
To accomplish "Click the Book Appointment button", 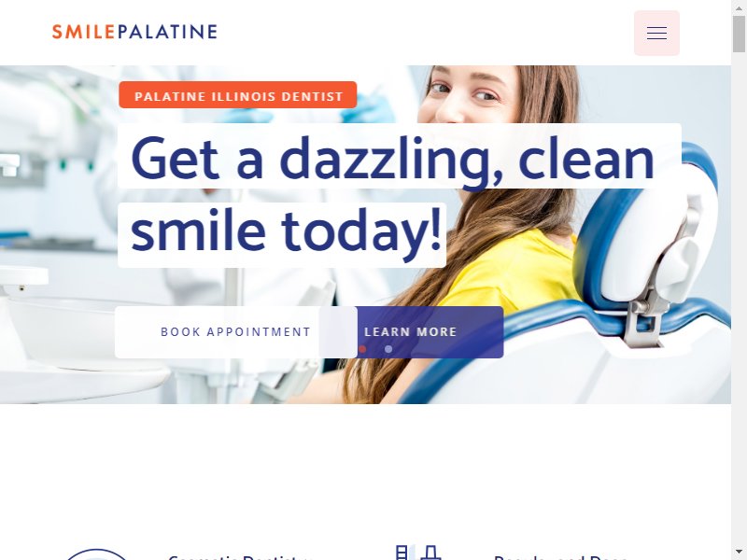I will tap(236, 332).
